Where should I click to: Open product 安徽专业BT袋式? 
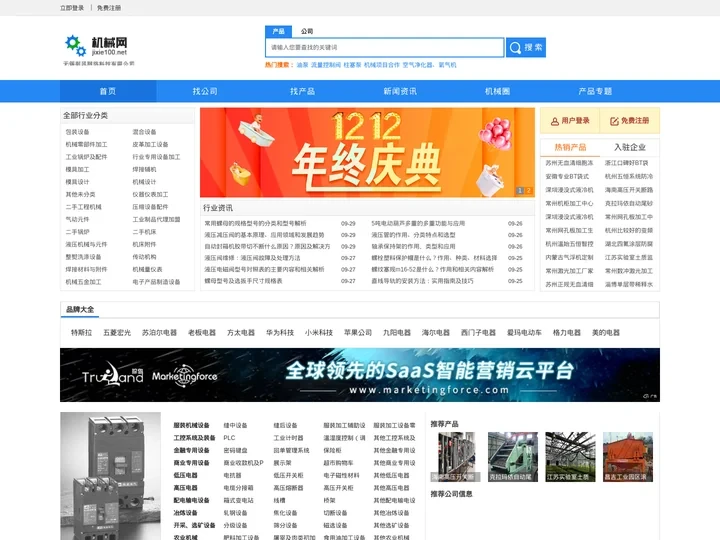(x=567, y=176)
